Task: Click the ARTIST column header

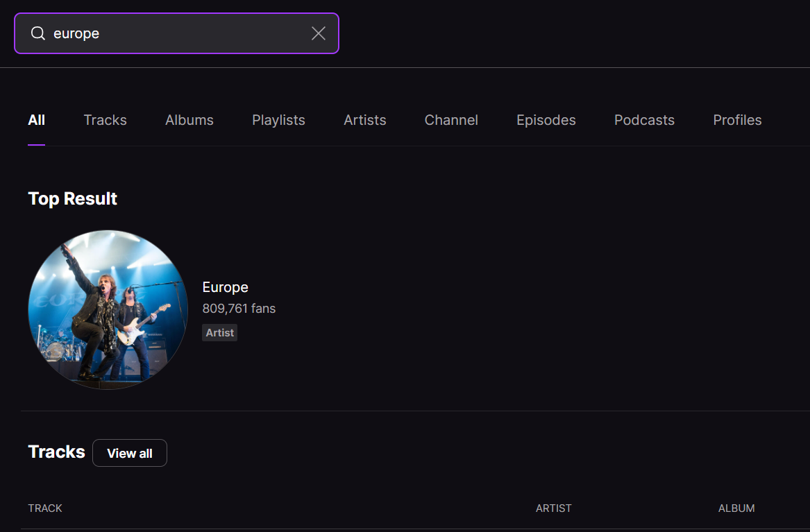Action: click(x=553, y=508)
